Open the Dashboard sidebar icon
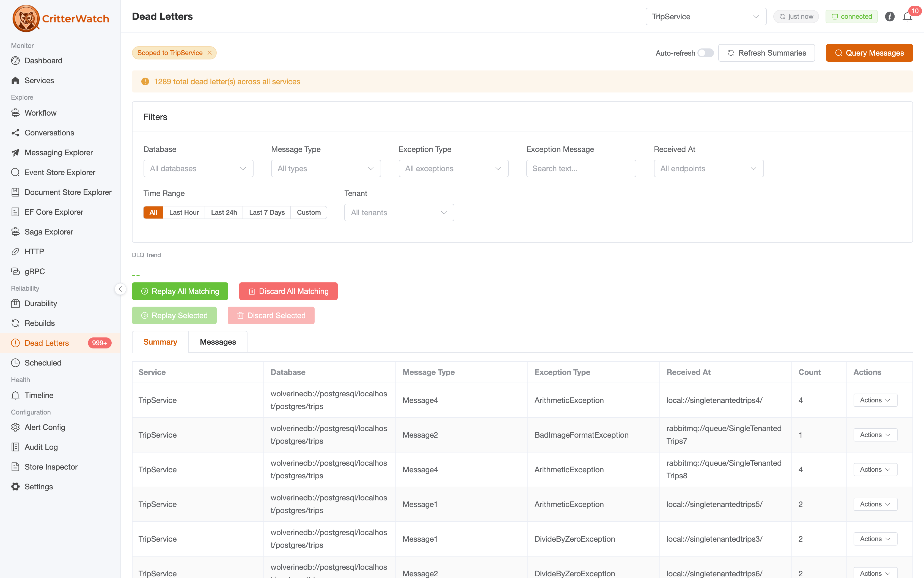The image size is (924, 578). click(15, 61)
